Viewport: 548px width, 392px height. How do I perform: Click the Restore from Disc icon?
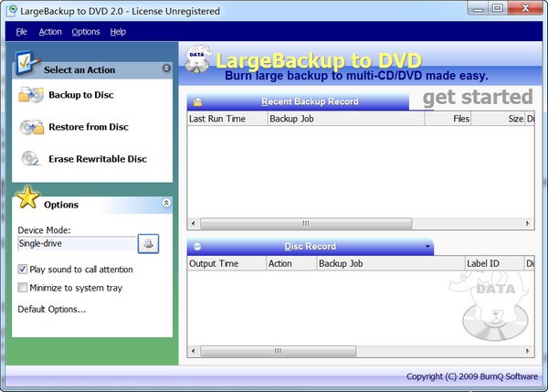point(32,127)
